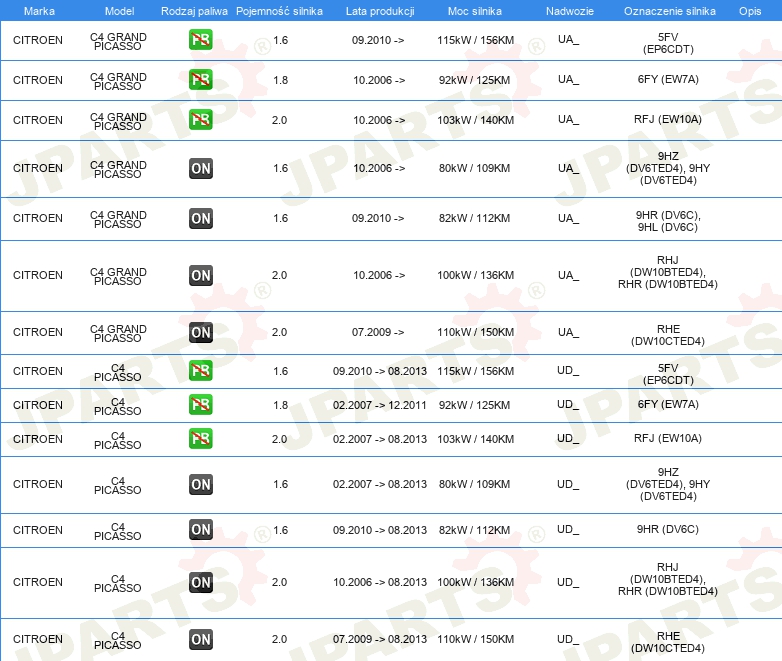
Task: Click the Moc silnika column header
Action: coord(475,11)
